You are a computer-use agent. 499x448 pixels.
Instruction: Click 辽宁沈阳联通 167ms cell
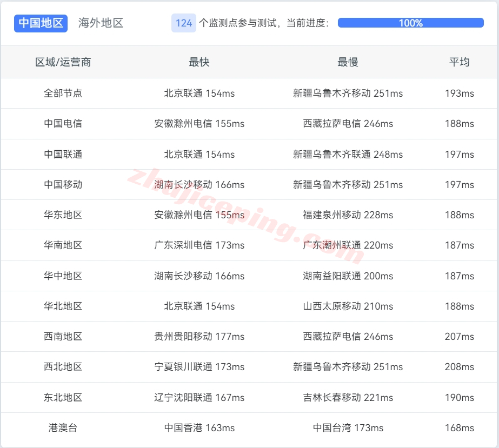click(199, 398)
